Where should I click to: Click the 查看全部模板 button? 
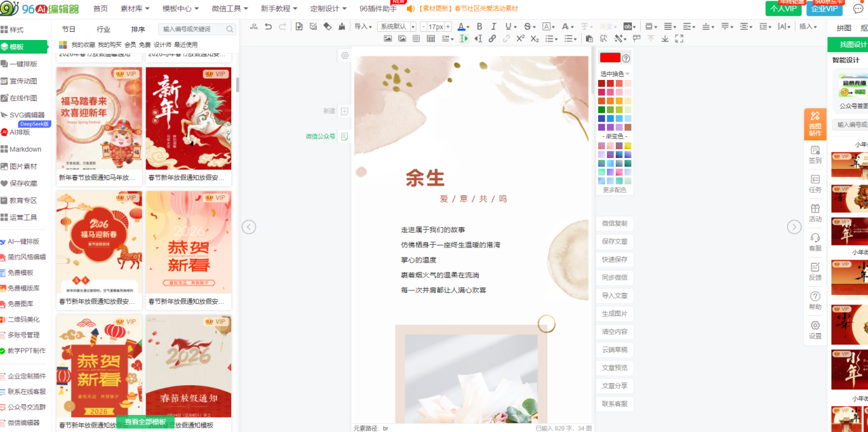pos(146,422)
